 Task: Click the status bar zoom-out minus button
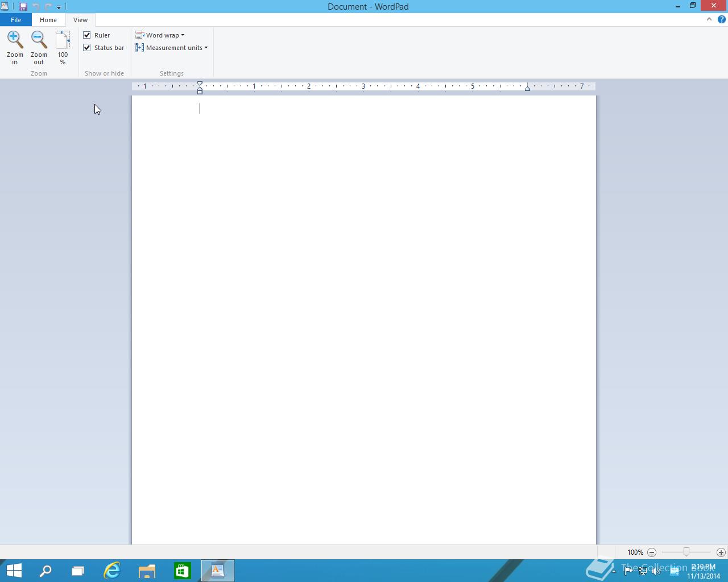click(x=652, y=552)
